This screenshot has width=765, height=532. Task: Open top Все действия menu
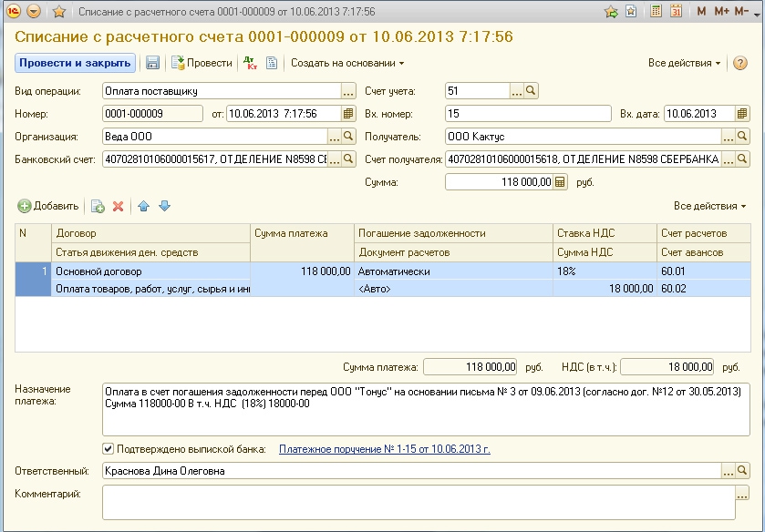coord(684,63)
